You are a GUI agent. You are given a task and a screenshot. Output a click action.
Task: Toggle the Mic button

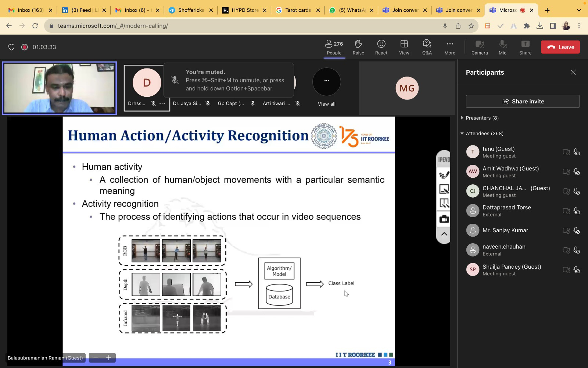pos(502,47)
